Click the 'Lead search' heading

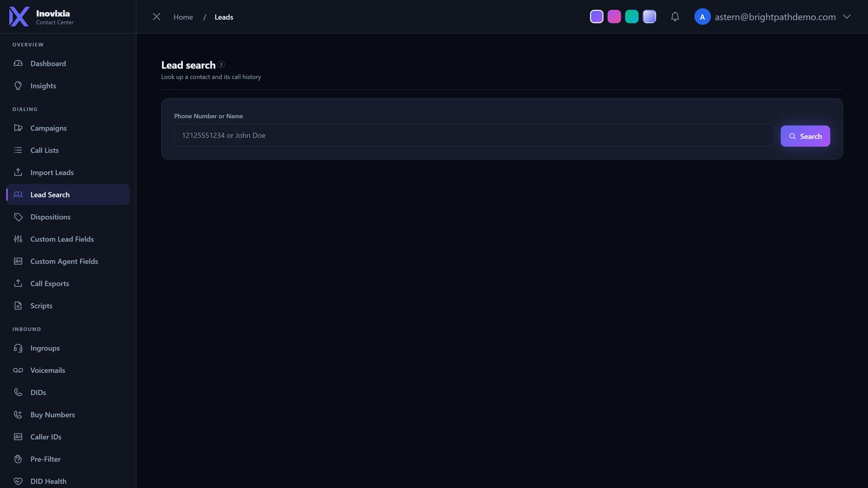click(x=188, y=65)
